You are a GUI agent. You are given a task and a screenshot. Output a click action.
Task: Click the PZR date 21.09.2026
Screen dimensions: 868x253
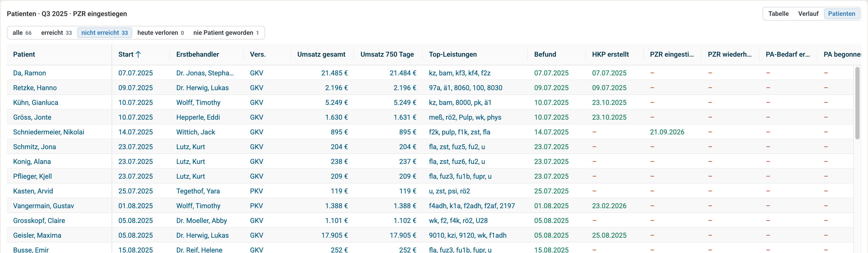point(667,132)
